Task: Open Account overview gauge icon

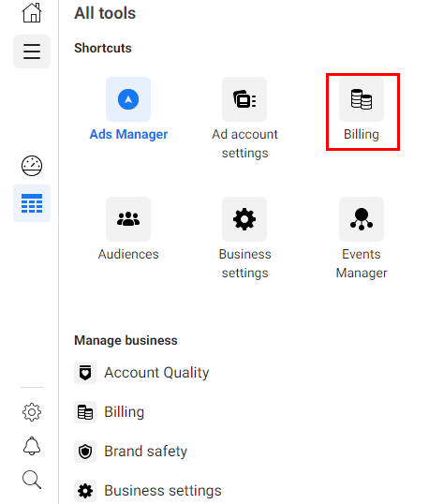Action: pos(32,166)
